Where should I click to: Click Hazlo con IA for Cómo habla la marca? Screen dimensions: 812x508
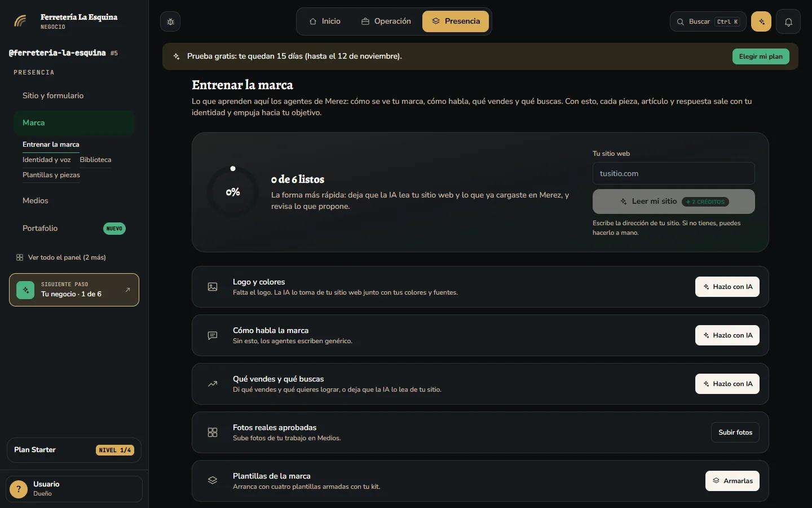point(727,335)
